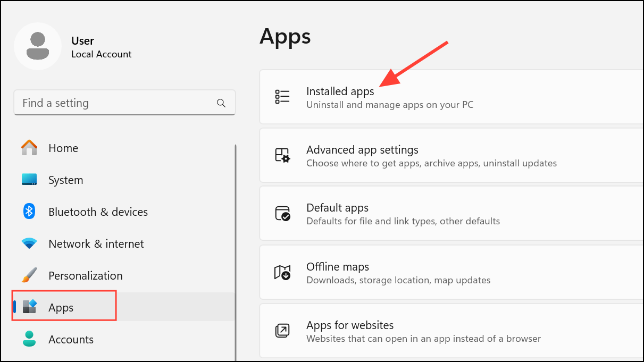Viewport: 644px width, 362px height.
Task: Open Default apps settings
Action: click(x=451, y=214)
